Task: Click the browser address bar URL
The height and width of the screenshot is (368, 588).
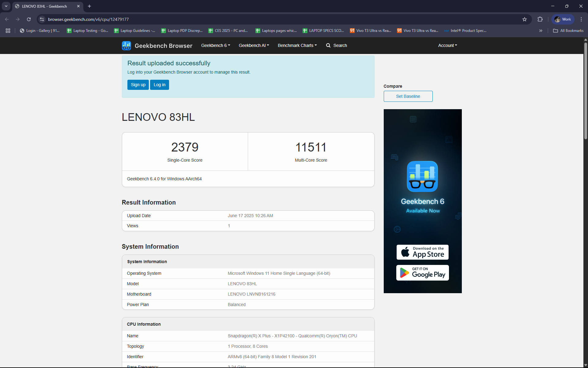Action: point(88,19)
